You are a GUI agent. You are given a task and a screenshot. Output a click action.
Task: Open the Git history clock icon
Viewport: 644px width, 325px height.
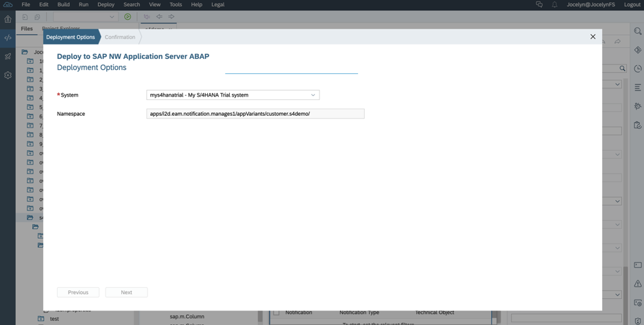click(637, 69)
